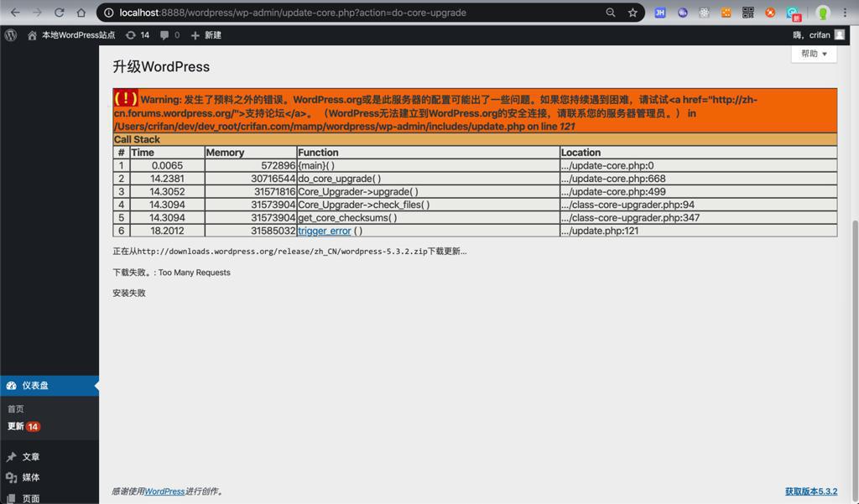Open the Chrome profile avatar
Image resolution: width=859 pixels, height=504 pixels.
(822, 13)
